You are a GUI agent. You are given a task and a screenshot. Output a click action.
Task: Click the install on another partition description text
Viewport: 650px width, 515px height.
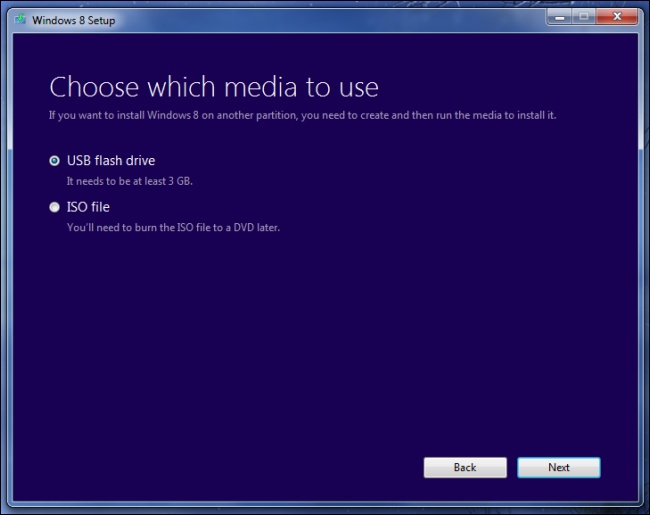point(303,115)
